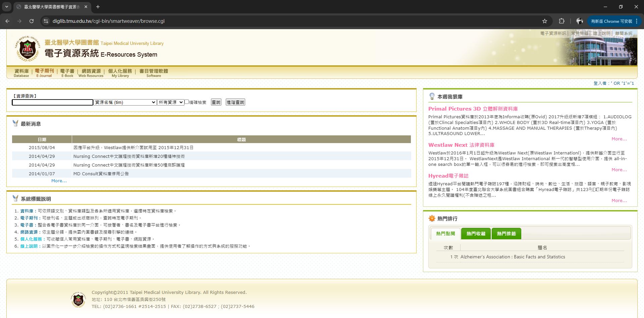Click the 線上說明 link in 系統標籤說明 list
This screenshot has width=644, height=318.
pyautogui.click(x=29, y=246)
